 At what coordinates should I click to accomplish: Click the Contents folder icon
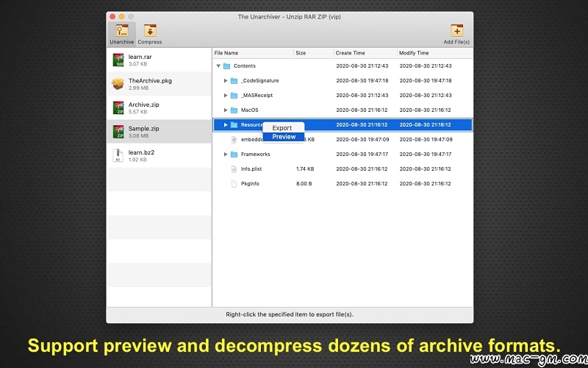tap(226, 66)
